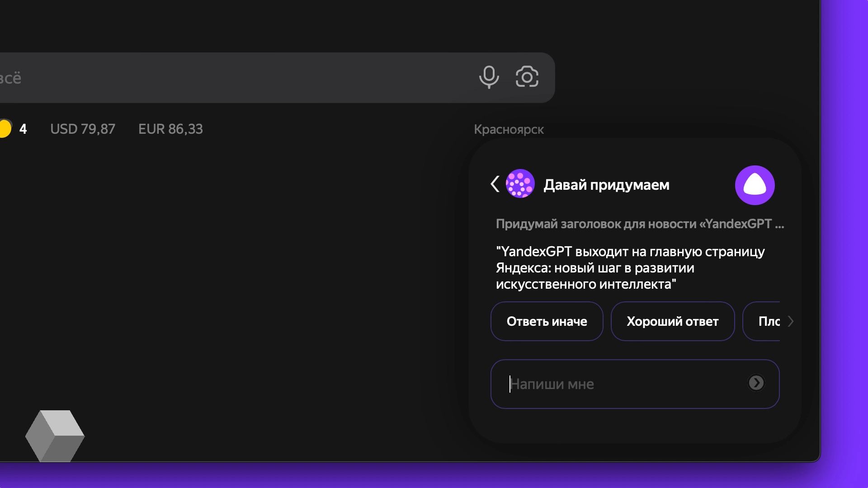Rate the answer with "Хороший ответ"
This screenshot has height=488, width=868.
coord(672,321)
